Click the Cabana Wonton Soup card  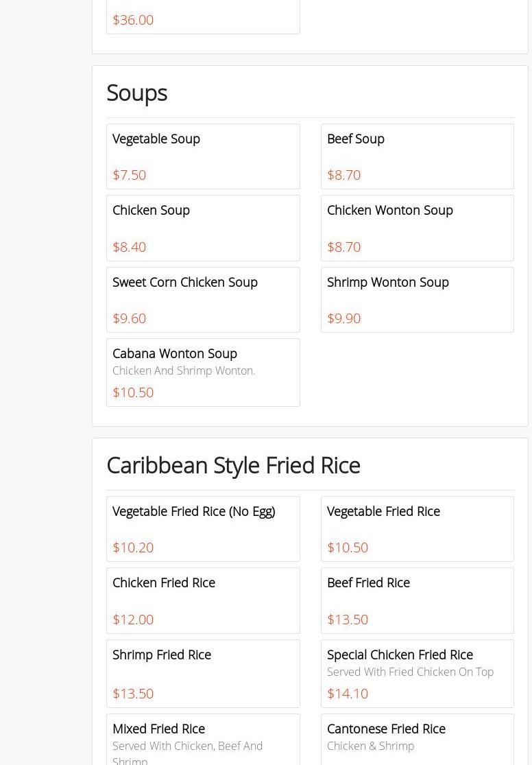pos(203,372)
